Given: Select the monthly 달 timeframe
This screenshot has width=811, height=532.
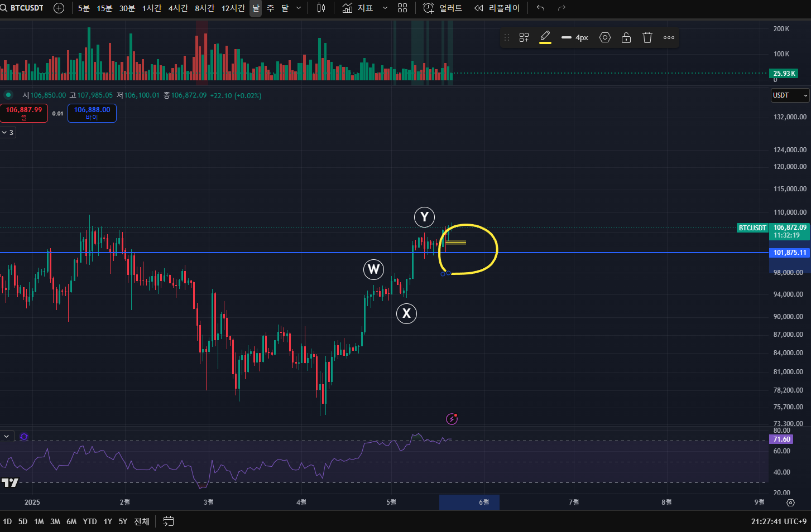Looking at the screenshot, I should coord(285,8).
